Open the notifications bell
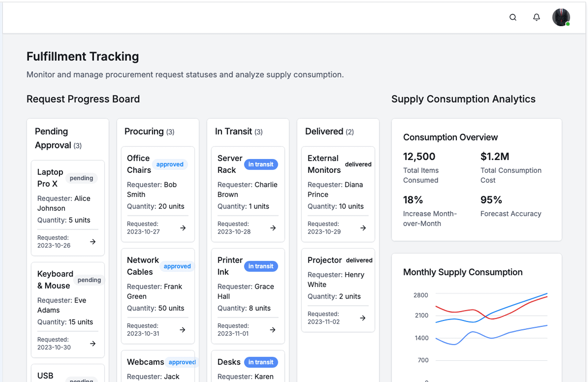 [536, 17]
